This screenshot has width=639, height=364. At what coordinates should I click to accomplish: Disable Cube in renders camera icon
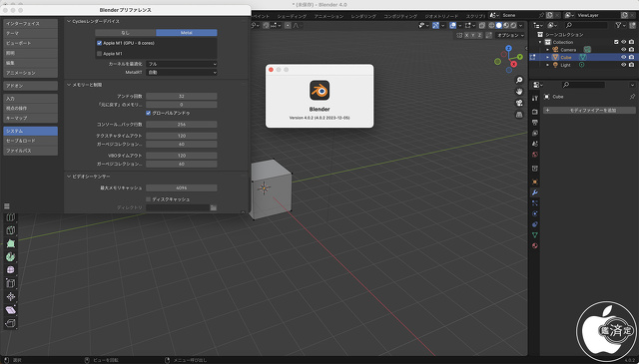pos(631,57)
